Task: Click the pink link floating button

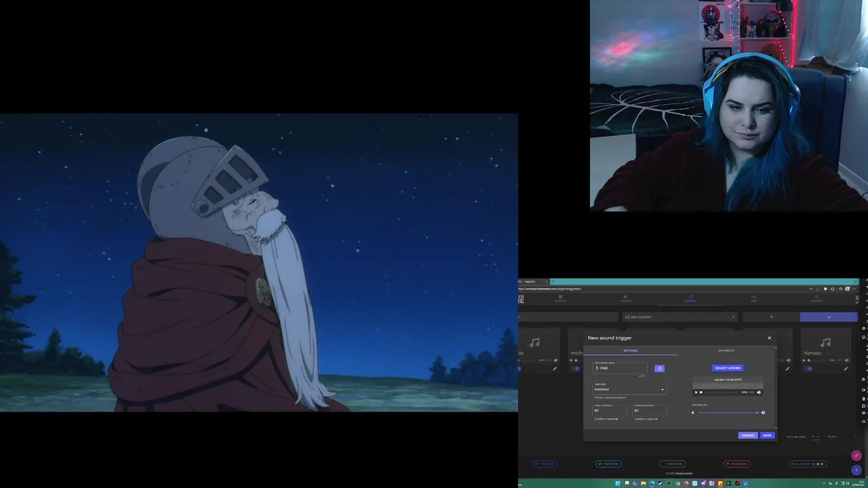Action: (856, 455)
